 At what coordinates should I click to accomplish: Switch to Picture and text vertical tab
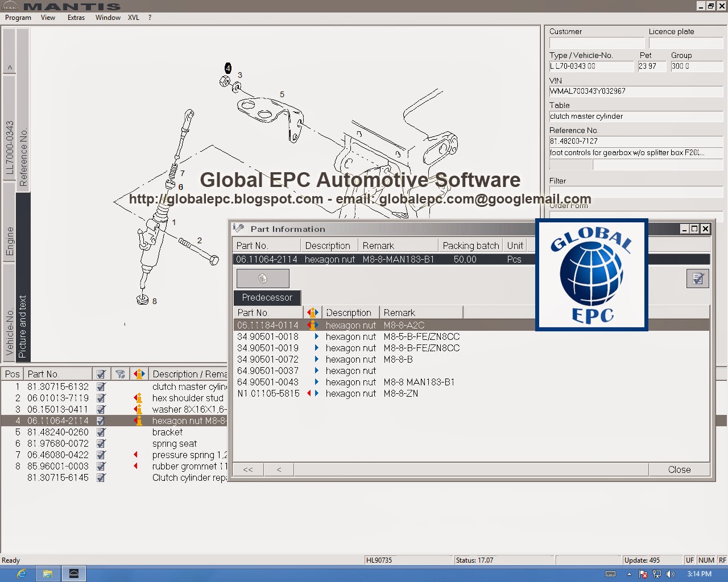click(x=23, y=277)
